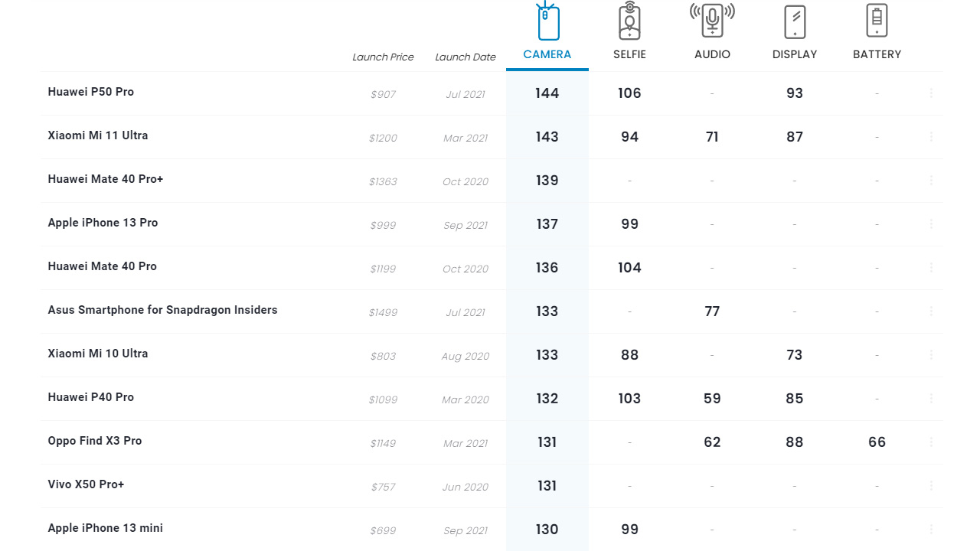Click Xiaomi Mi 10 Ultra camera score 133
This screenshot has width=980, height=551.
[547, 355]
